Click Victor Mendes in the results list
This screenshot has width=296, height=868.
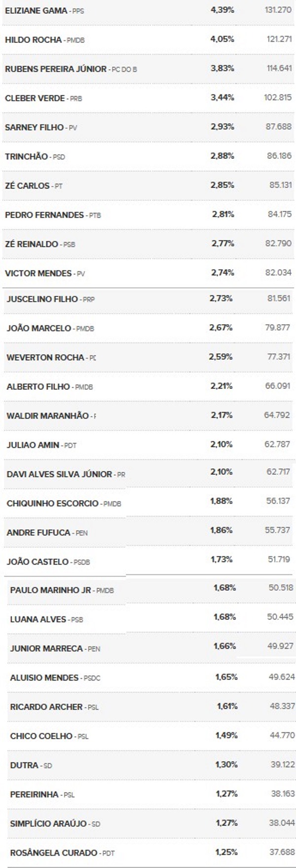pos(38,273)
